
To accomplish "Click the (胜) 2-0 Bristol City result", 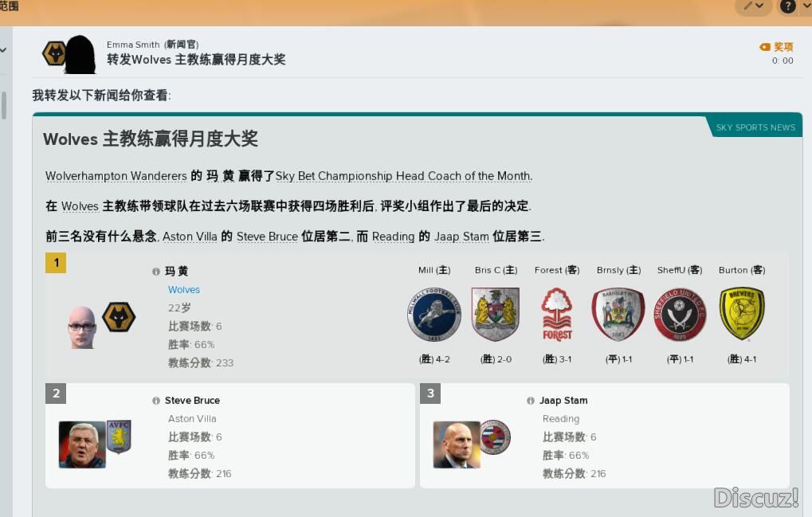I will point(496,359).
